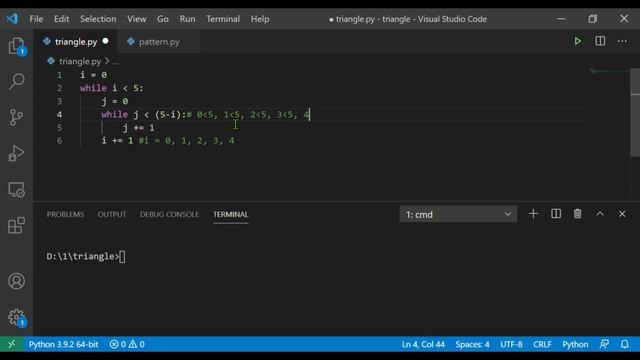The height and width of the screenshot is (360, 640).
Task: Change encoding via 'UTF-8'
Action: (511, 344)
